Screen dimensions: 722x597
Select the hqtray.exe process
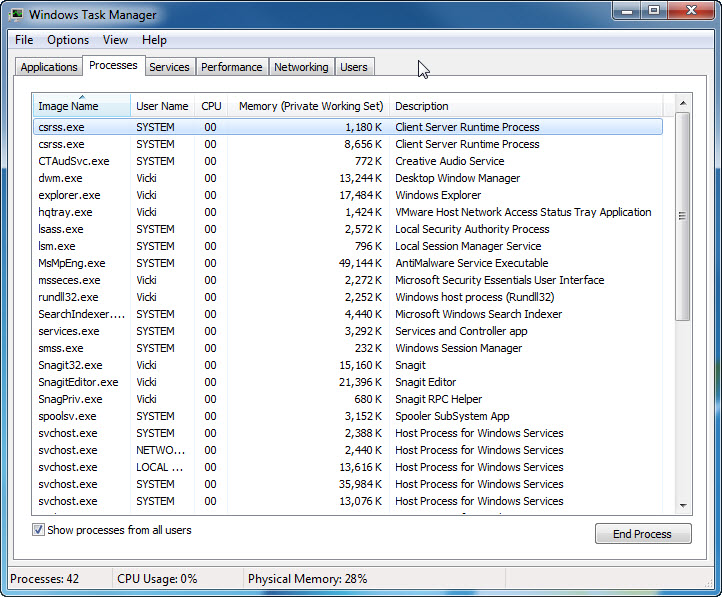tap(348, 212)
